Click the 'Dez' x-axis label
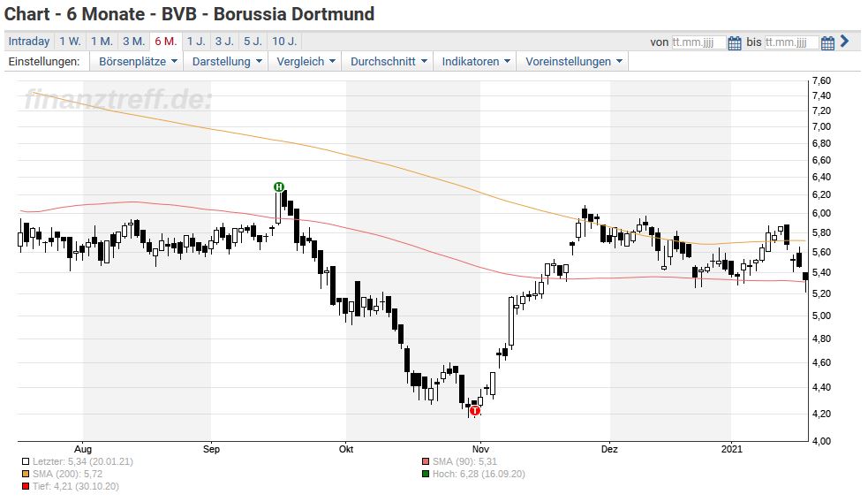The height and width of the screenshot is (502, 868). (x=609, y=449)
